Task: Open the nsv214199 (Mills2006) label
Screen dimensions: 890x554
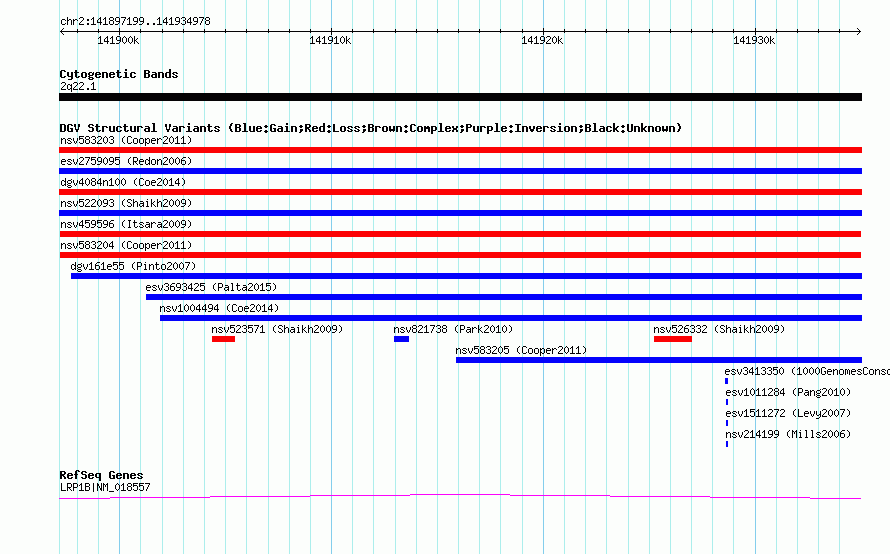Action: click(788, 434)
